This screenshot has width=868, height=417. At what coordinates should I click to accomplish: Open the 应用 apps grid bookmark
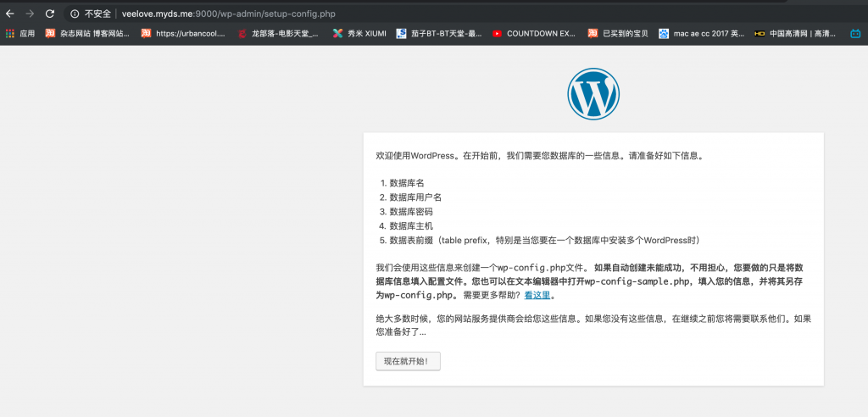(20, 33)
